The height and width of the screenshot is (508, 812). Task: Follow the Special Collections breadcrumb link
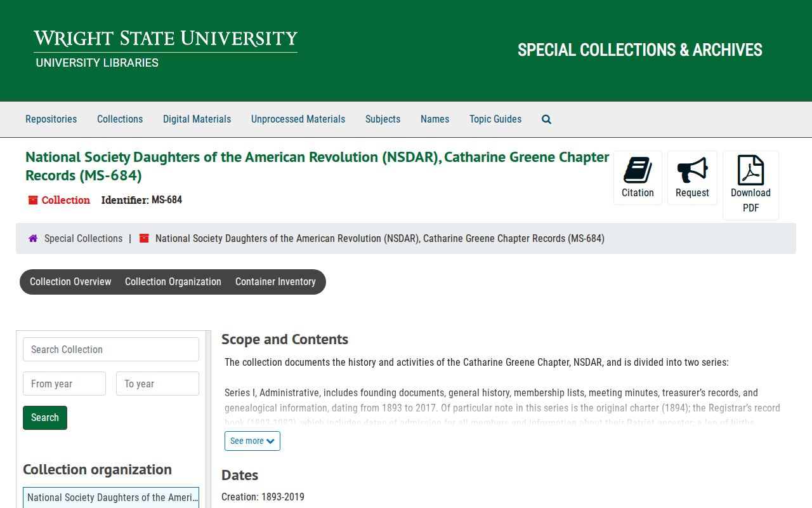(83, 239)
